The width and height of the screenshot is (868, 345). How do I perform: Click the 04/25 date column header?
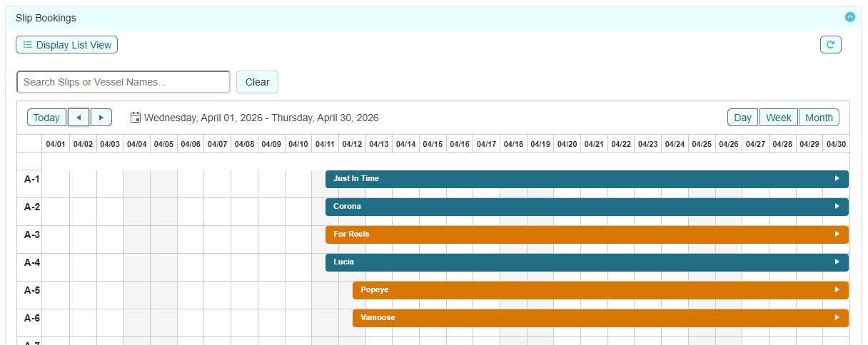coord(702,144)
